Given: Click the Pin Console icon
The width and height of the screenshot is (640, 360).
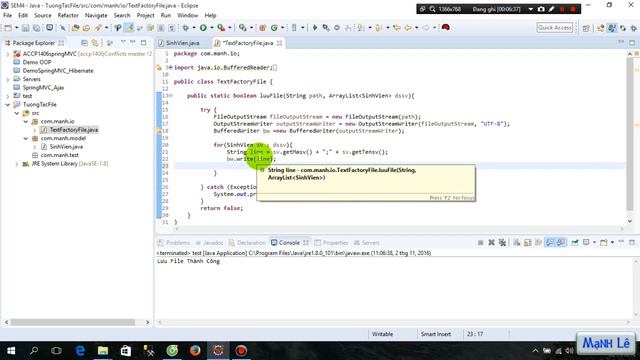Looking at the screenshot, I should (575, 242).
